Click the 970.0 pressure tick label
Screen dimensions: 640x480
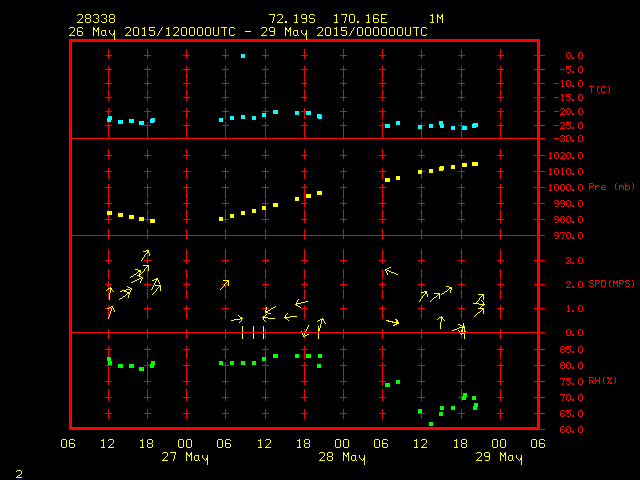569,236
